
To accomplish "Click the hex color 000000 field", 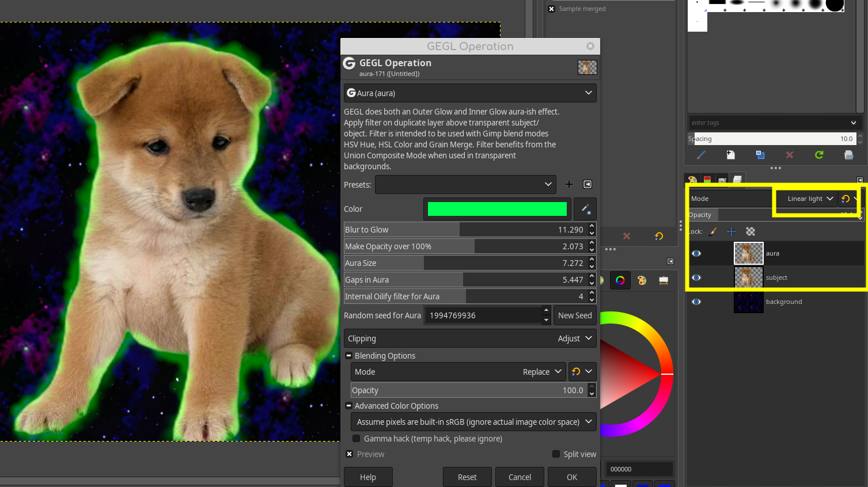I will tap(640, 469).
